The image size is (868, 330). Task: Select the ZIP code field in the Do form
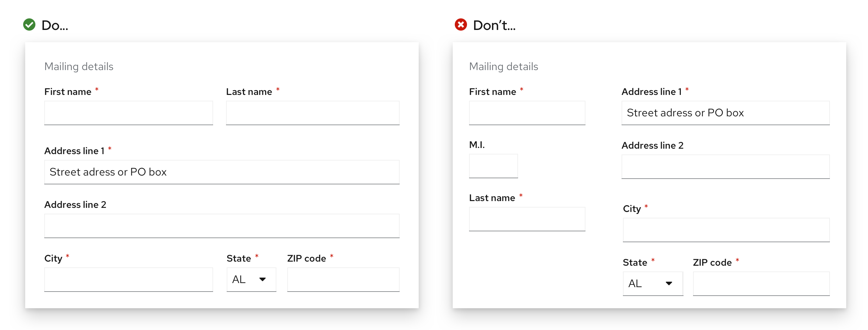343,280
